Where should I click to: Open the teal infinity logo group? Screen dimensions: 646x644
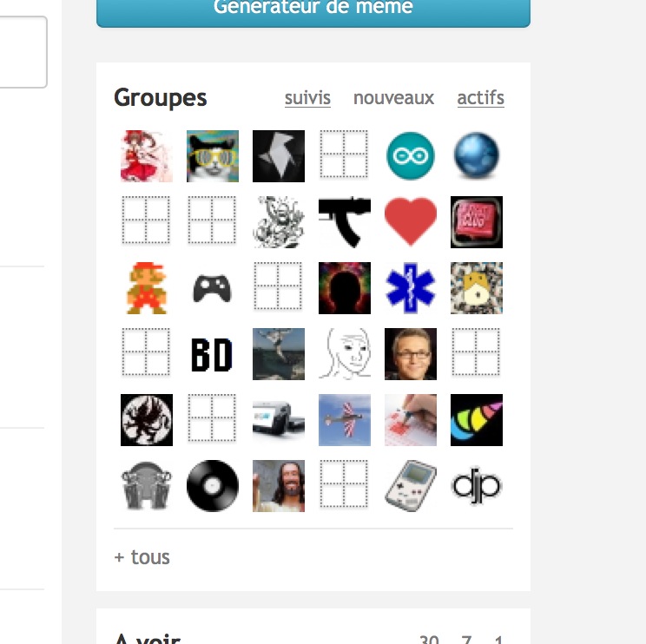tap(411, 156)
